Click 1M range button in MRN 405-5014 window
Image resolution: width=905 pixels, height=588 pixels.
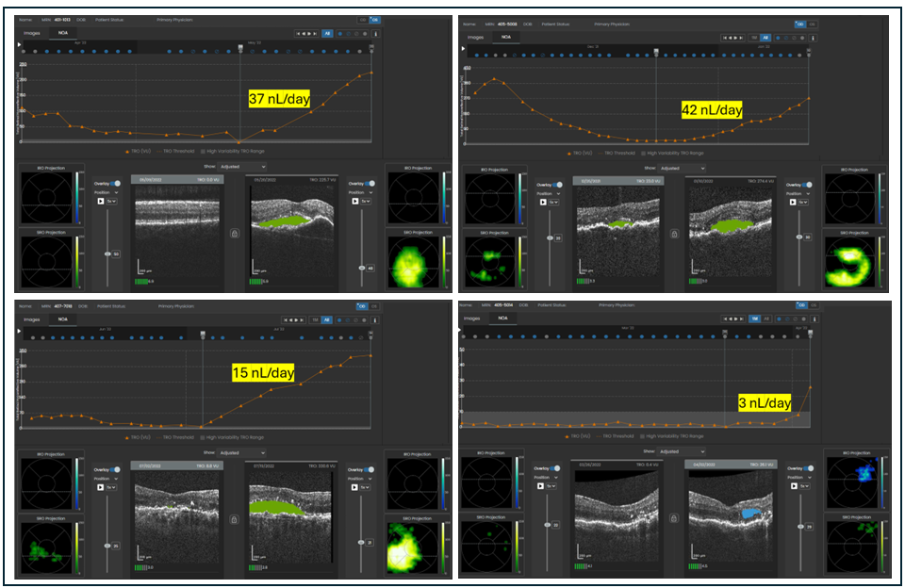click(754, 318)
